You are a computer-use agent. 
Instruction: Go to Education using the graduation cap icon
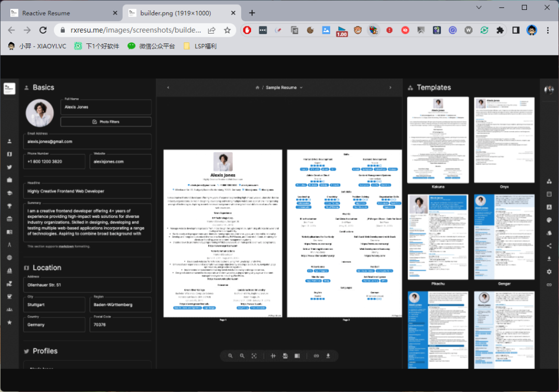(10, 193)
